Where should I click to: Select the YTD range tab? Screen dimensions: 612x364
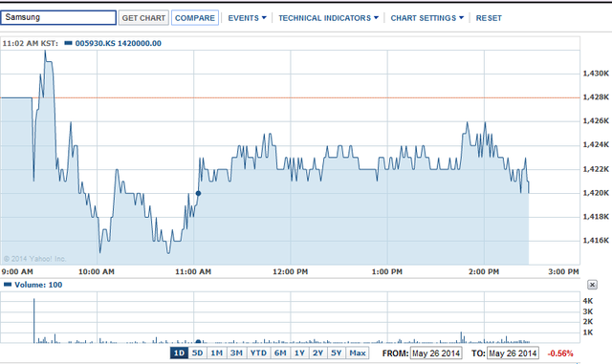(258, 353)
